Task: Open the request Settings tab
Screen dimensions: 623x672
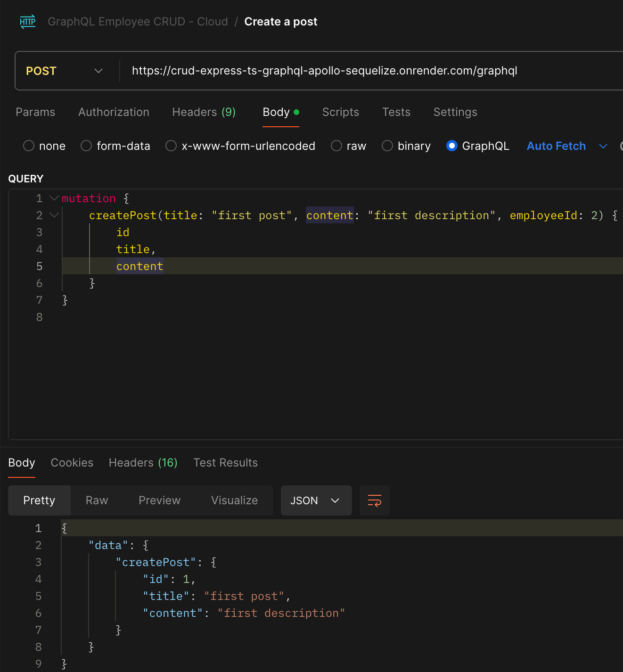Action: pyautogui.click(x=455, y=112)
